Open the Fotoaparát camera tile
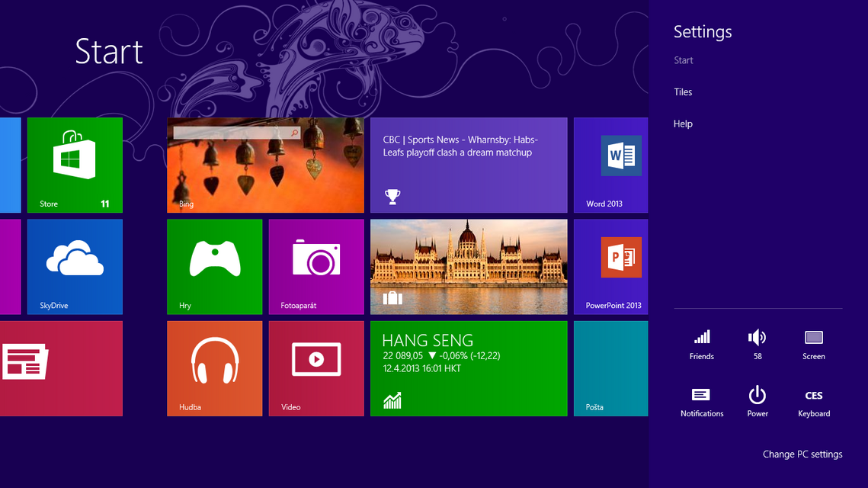This screenshot has height=488, width=868. tap(316, 266)
